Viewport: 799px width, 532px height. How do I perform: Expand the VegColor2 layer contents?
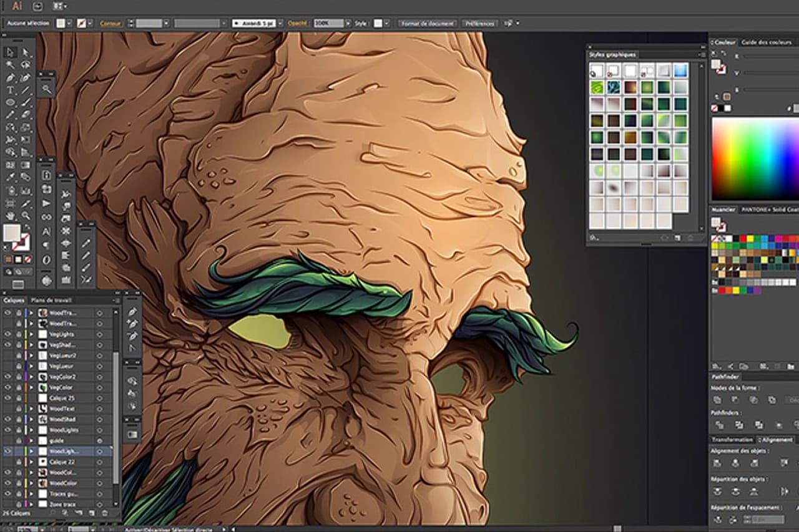coord(31,377)
